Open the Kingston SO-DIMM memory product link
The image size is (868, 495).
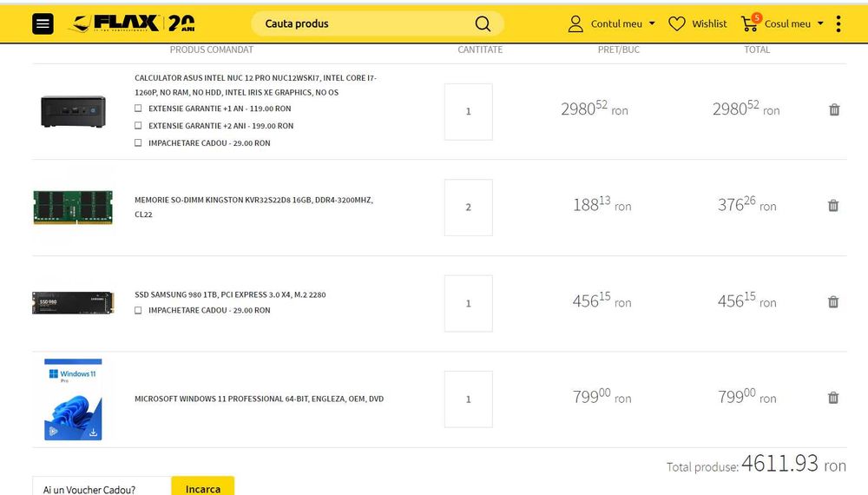coord(254,207)
